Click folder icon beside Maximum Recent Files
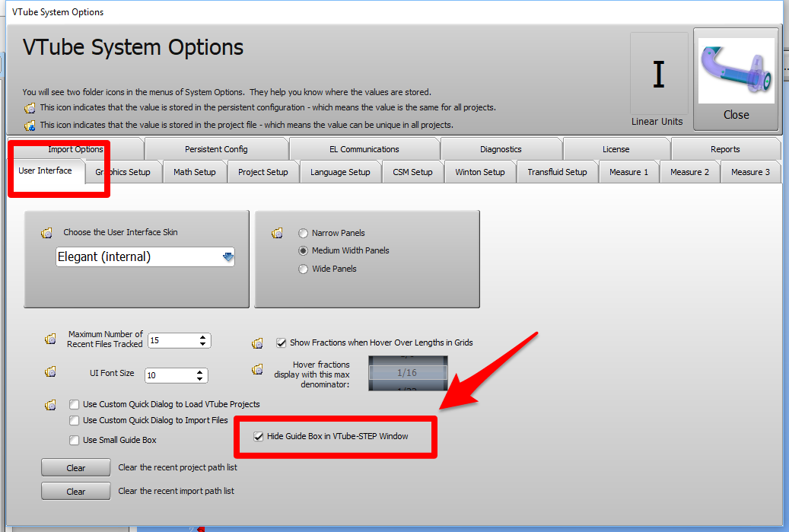This screenshot has height=532, width=789. click(x=50, y=339)
